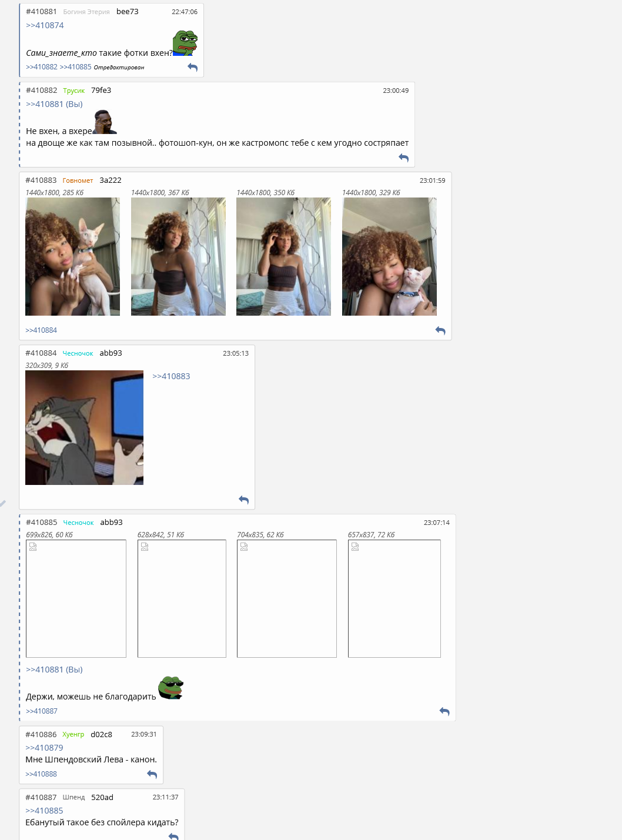
Task: Reply to post #410883 via arrow icon
Action: pyautogui.click(x=440, y=330)
